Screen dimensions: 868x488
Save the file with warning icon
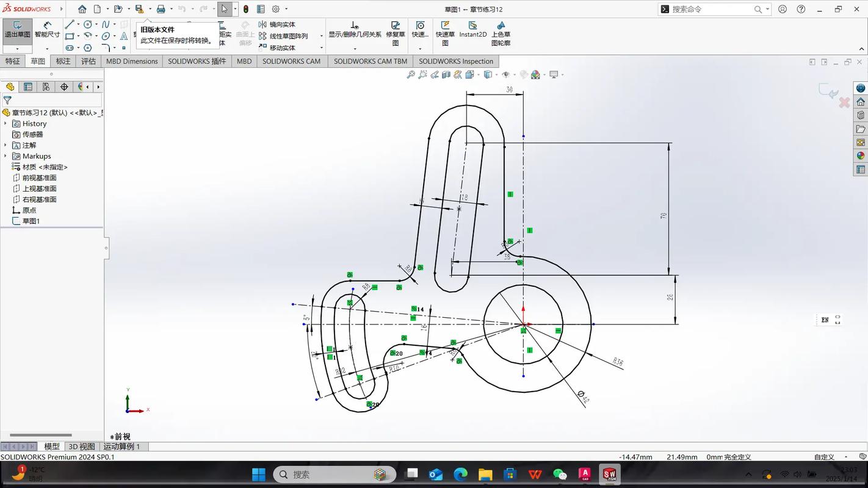pyautogui.click(x=139, y=9)
